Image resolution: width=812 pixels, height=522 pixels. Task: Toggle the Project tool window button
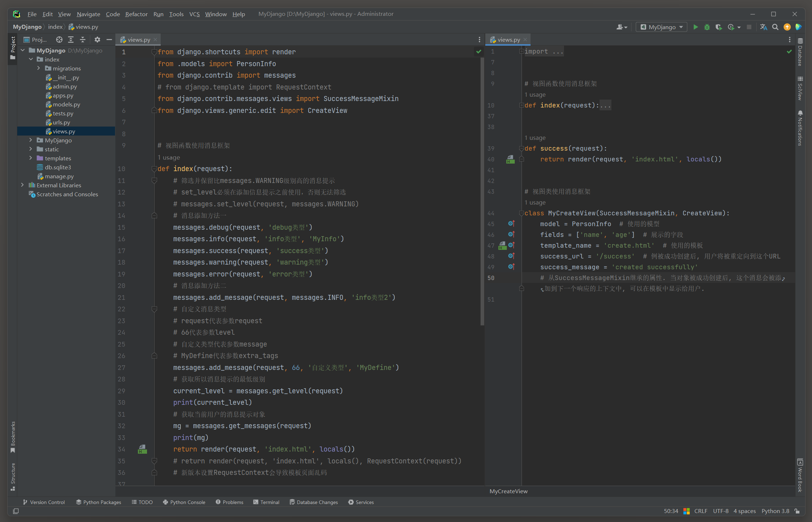coord(13,49)
